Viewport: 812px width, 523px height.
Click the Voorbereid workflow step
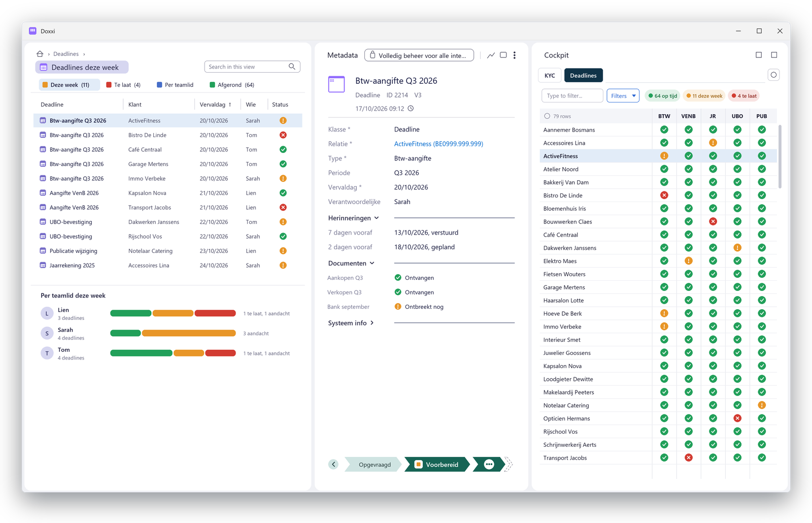[x=437, y=465]
